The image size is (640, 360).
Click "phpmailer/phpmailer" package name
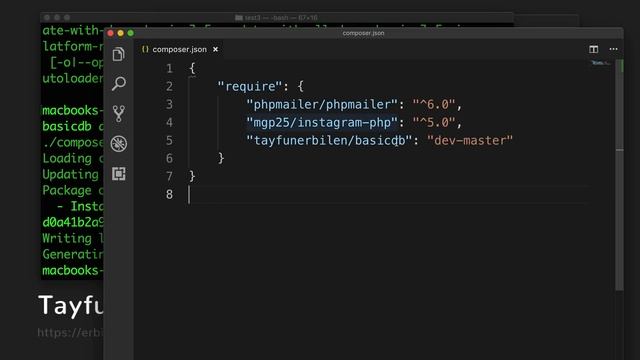(322, 104)
